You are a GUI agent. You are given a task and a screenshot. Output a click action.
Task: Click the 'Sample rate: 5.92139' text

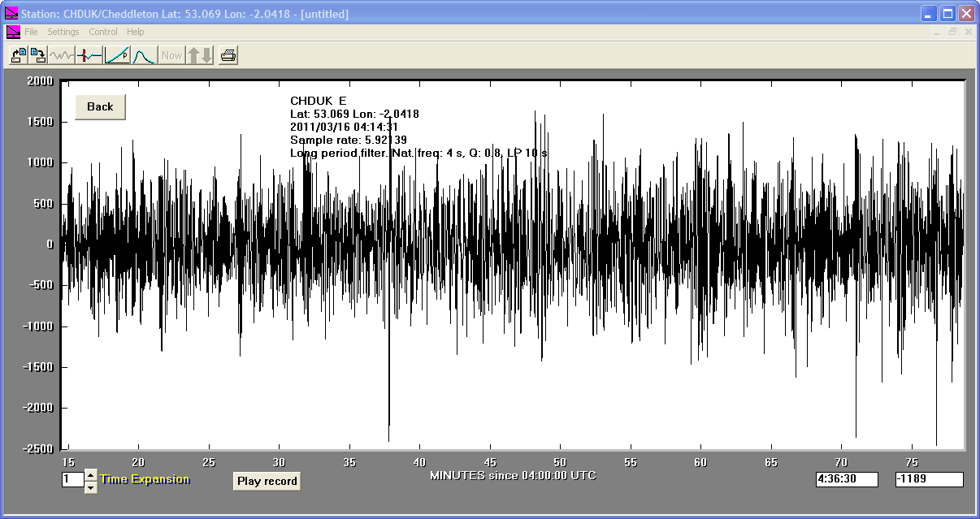coord(349,140)
